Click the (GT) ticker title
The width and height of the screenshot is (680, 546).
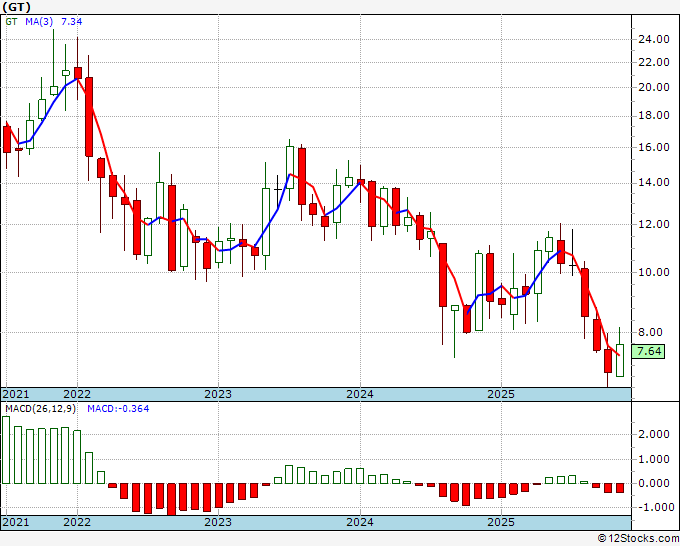16,7
